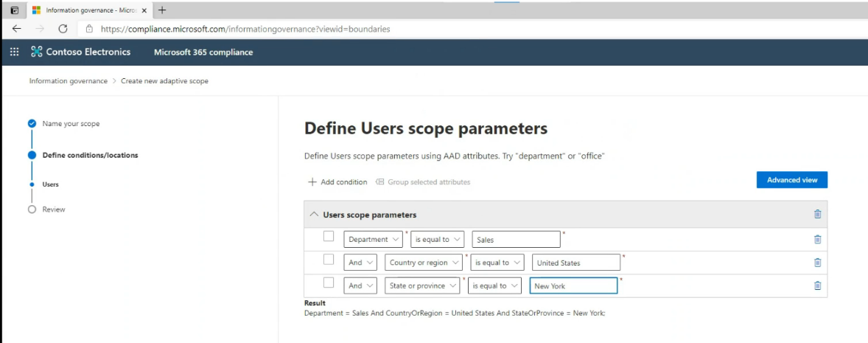Collapse the Users scope parameters section
Viewport: 868px width, 343px height.
click(x=315, y=215)
